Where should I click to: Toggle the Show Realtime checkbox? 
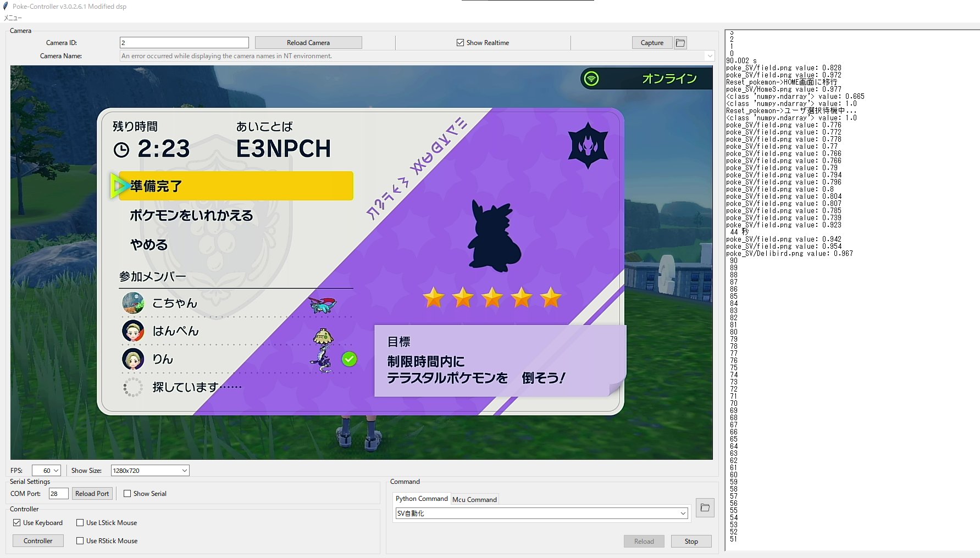point(460,43)
